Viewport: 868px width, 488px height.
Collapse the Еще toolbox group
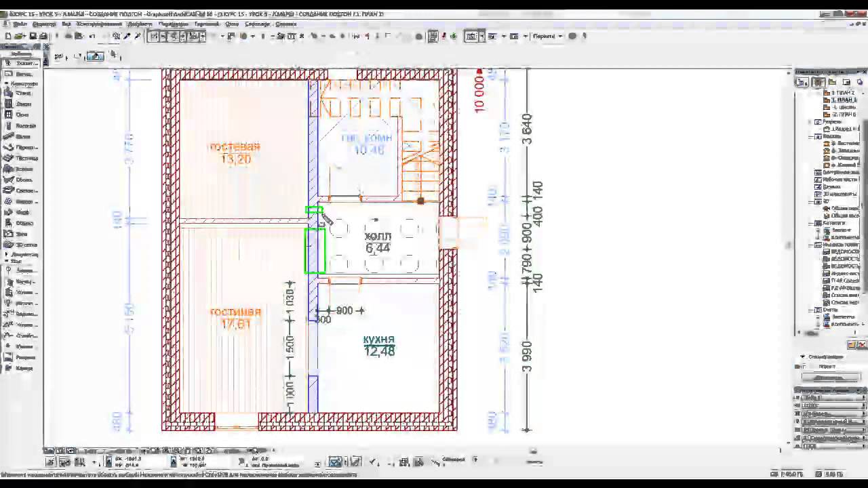tap(6, 261)
